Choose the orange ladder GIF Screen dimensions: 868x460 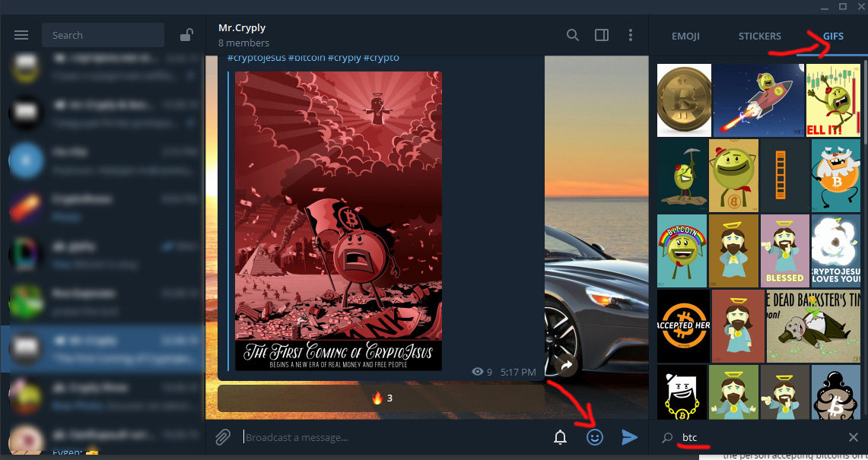(x=784, y=176)
